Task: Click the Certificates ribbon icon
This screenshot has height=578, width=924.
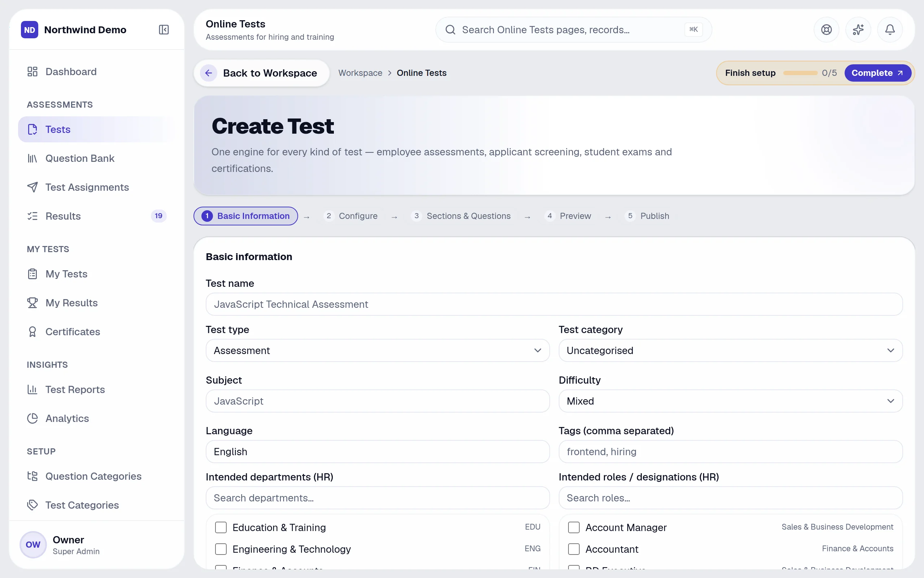Action: (32, 332)
